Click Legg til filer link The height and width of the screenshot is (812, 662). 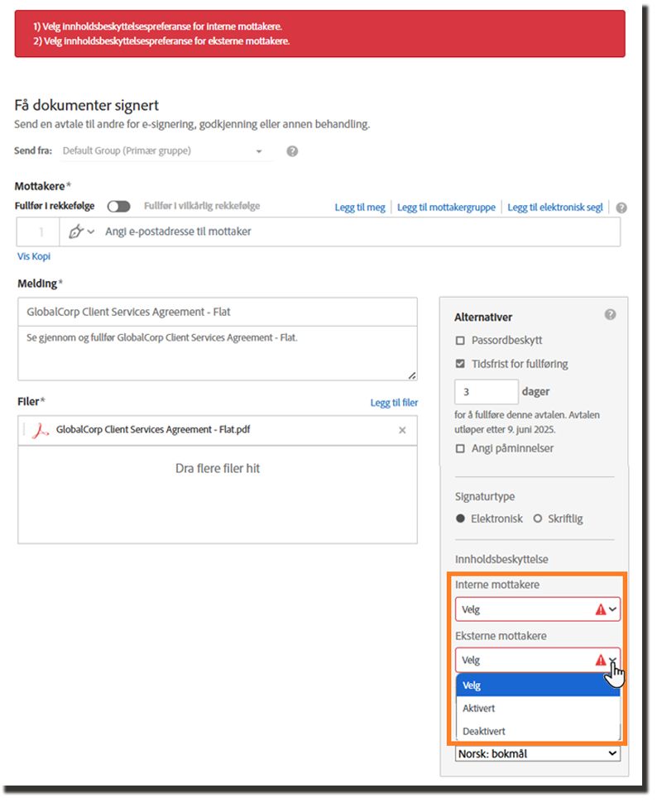tap(394, 403)
